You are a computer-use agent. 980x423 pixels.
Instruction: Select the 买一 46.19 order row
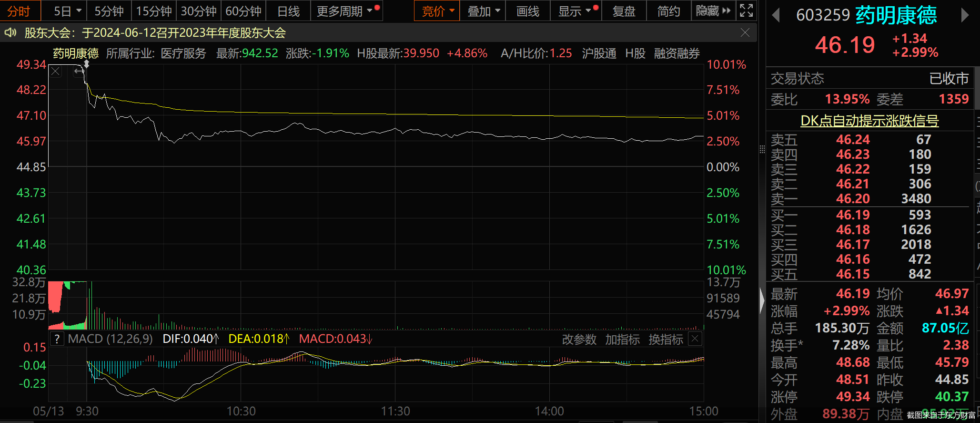point(870,215)
